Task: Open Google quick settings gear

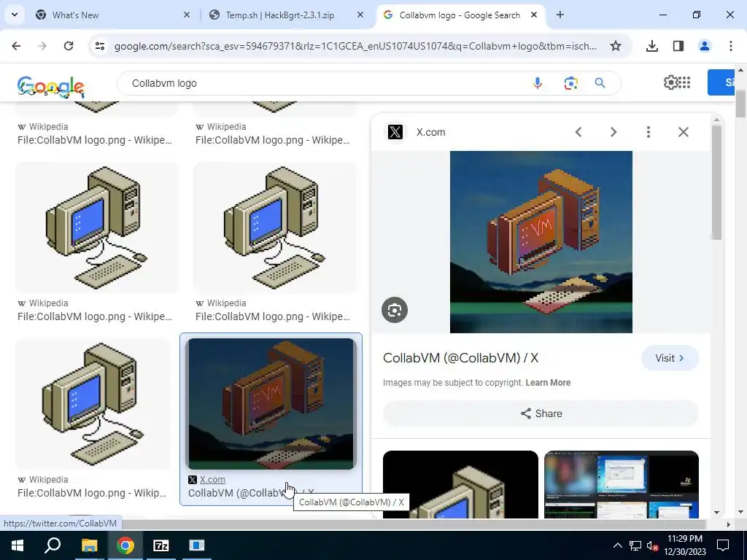Action: pyautogui.click(x=670, y=82)
